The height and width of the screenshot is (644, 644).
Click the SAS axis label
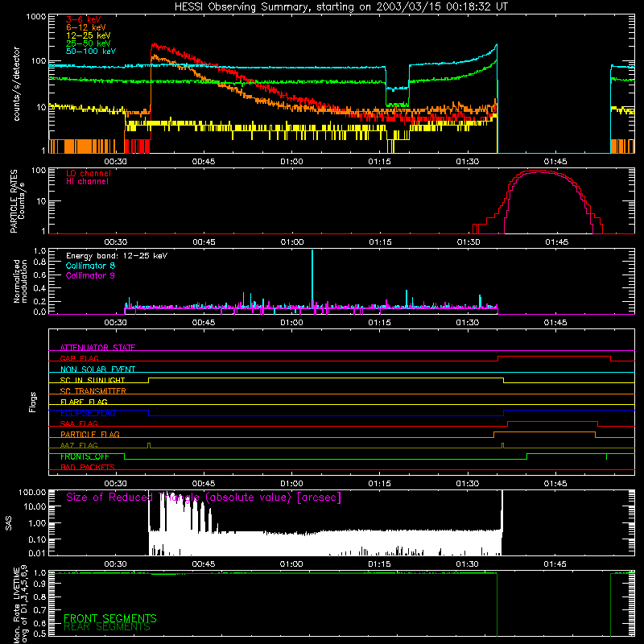point(8,522)
